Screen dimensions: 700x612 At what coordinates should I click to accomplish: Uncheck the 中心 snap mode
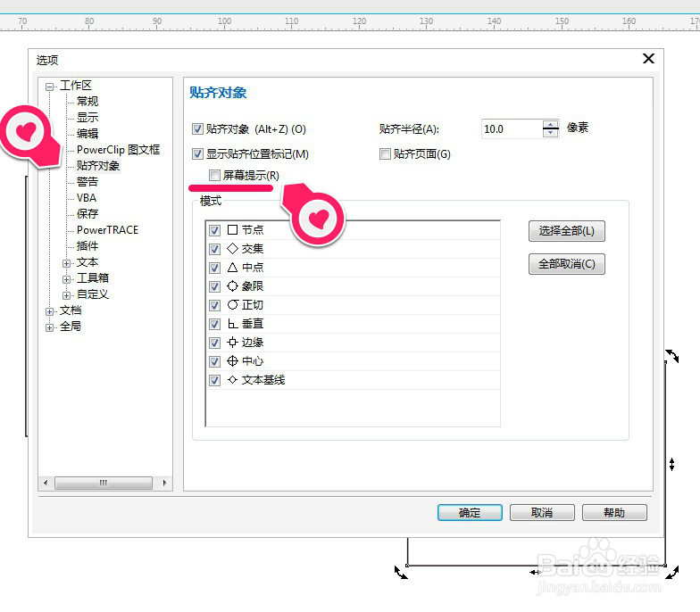214,362
